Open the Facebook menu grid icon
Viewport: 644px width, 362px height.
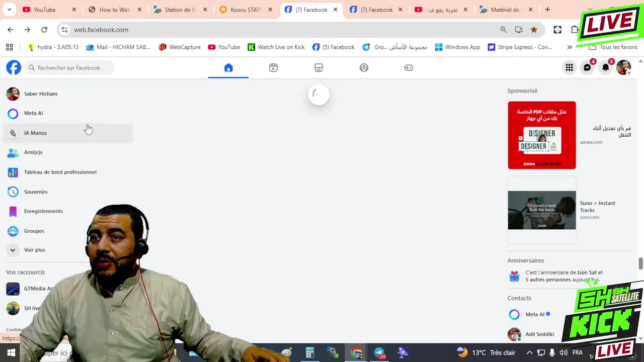click(x=569, y=68)
